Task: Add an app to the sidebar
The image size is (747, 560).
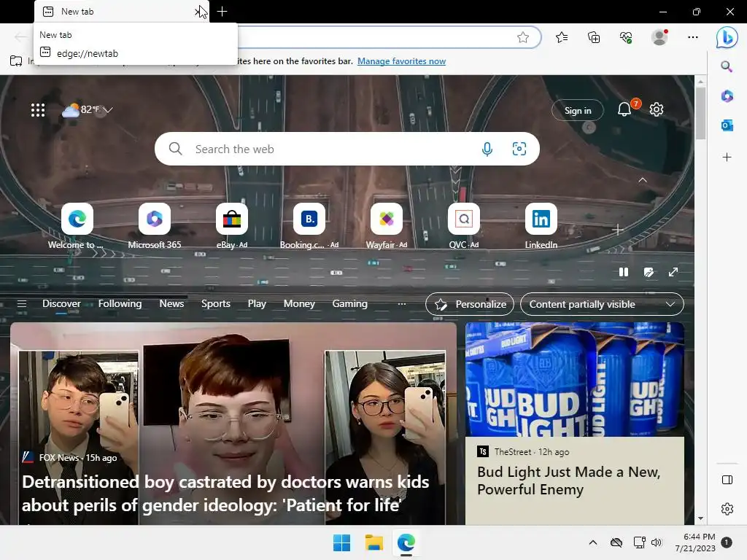Action: click(x=727, y=157)
